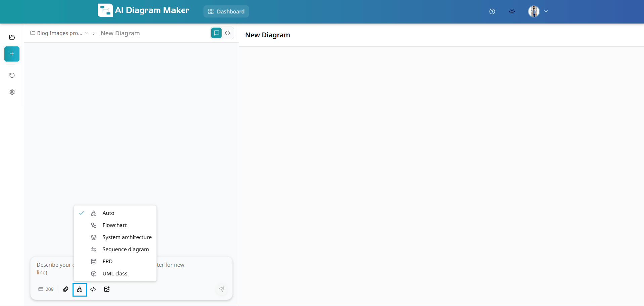Toggle the theme with the sun icon
This screenshot has height=306, width=644.
pyautogui.click(x=512, y=11)
